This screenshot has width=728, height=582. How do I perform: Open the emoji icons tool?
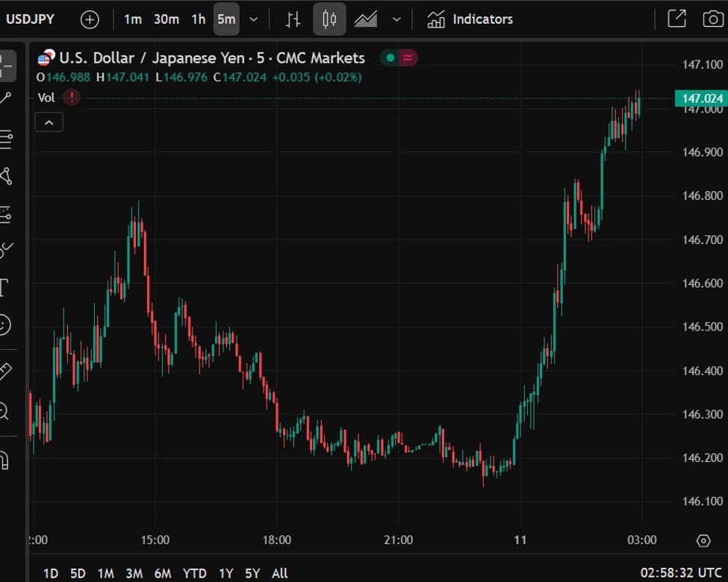pyautogui.click(x=4, y=325)
